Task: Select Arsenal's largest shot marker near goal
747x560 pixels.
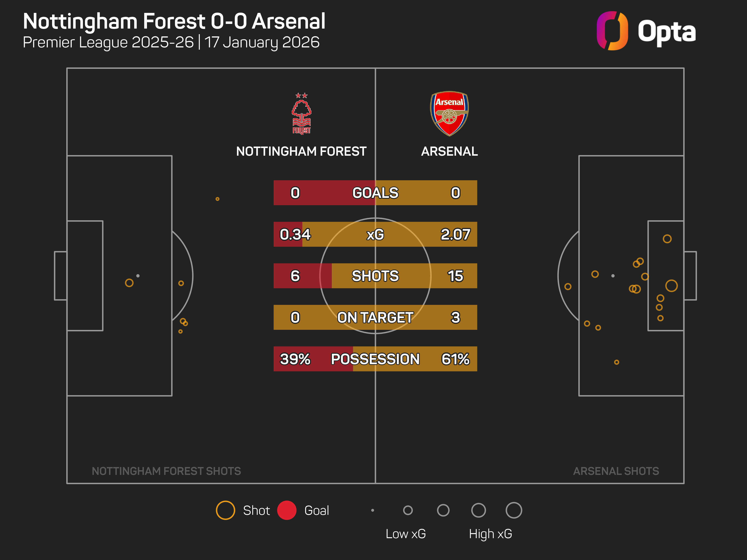Action: [671, 286]
